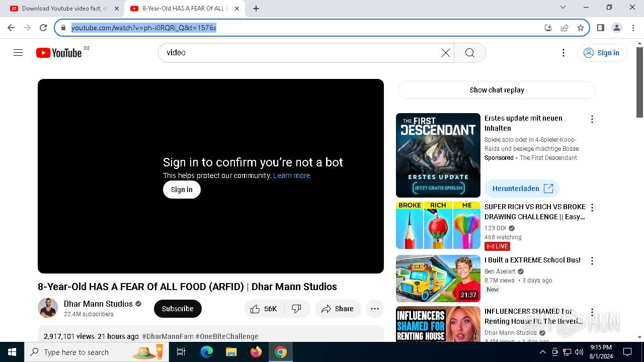Open Dhar Mann Studios channel avatar

pyautogui.click(x=48, y=308)
